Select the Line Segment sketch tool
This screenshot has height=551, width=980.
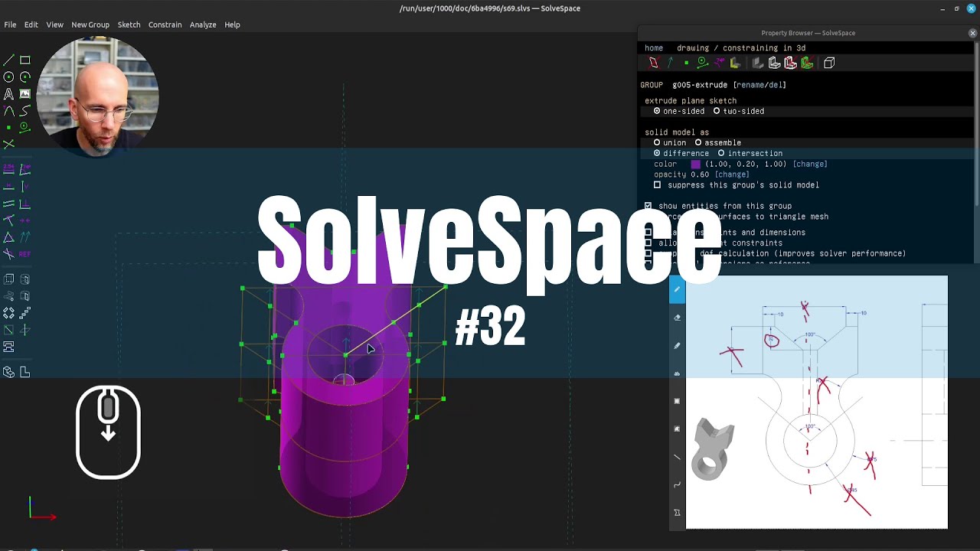tap(8, 60)
